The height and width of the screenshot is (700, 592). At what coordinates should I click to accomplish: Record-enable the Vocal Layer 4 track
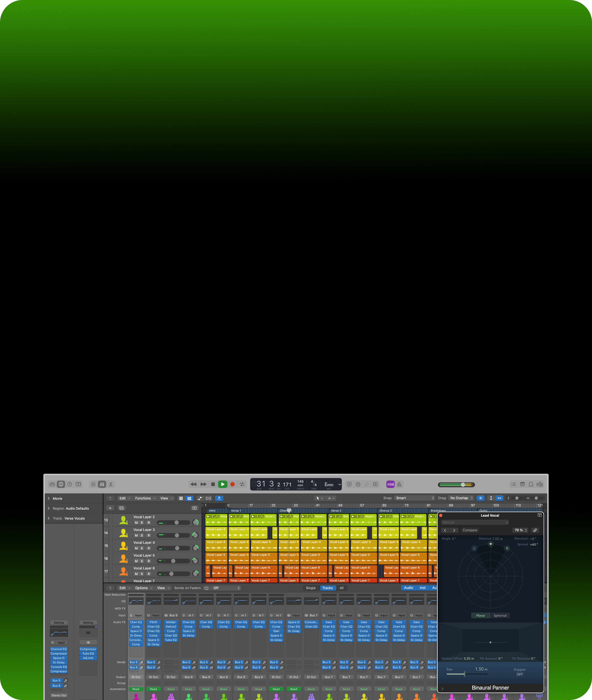pyautogui.click(x=149, y=548)
